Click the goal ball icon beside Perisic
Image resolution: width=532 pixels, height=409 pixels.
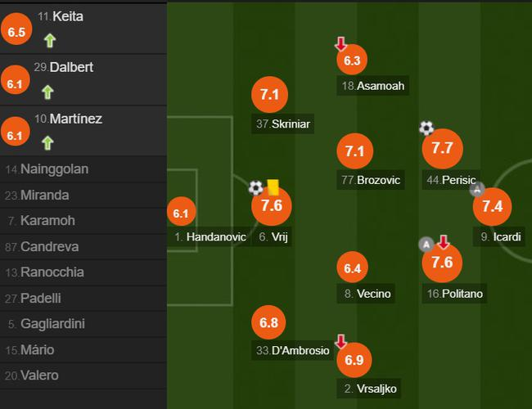(x=426, y=128)
